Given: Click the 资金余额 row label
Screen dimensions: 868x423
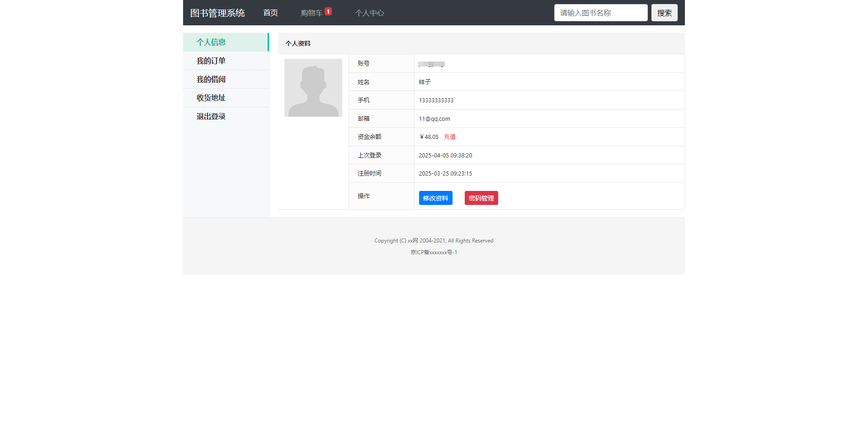Looking at the screenshot, I should 369,137.
